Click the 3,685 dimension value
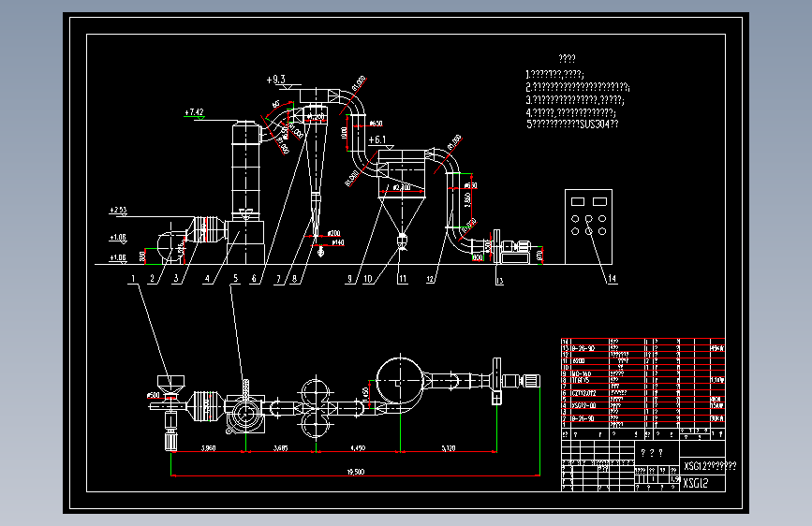812x526 pixels. 280,447
